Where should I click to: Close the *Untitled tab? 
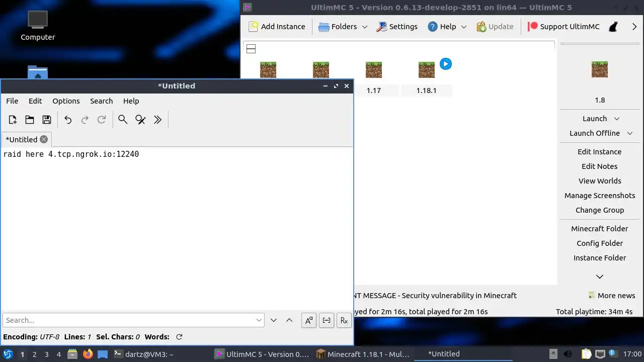tap(44, 139)
